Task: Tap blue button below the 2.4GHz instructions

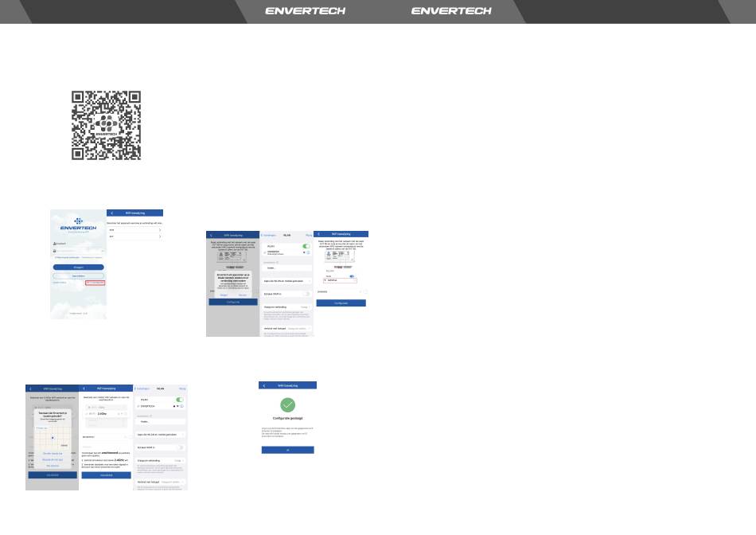Action: tap(106, 475)
